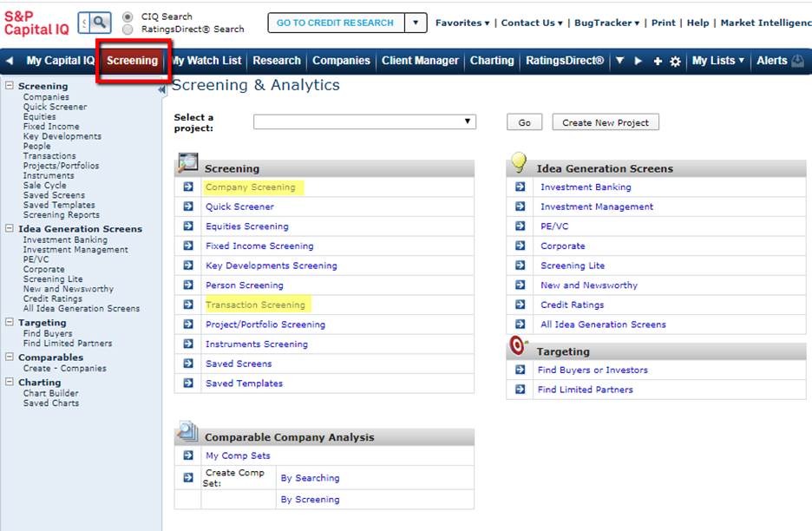The image size is (812, 531).
Task: Collapse the Comparables sidebar section
Action: (x=10, y=357)
